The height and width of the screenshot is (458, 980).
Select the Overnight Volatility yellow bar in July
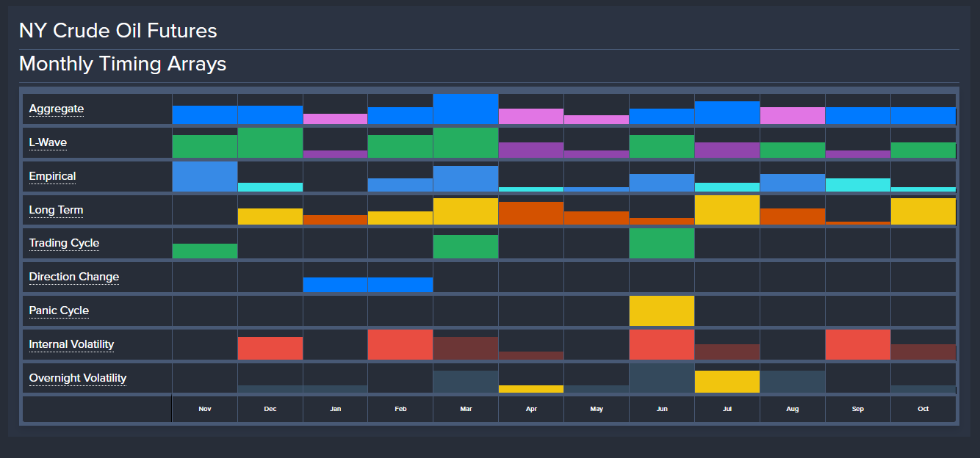(727, 382)
